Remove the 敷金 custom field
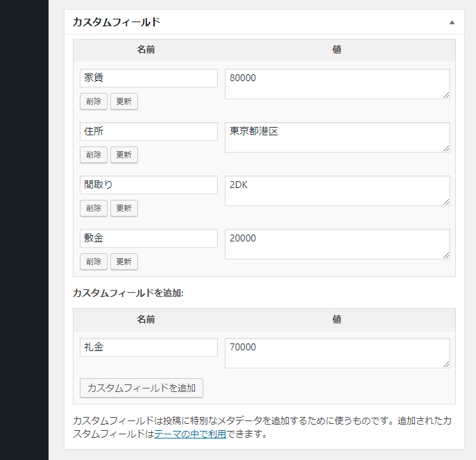Screen dimensions: 476x460 point(94,262)
